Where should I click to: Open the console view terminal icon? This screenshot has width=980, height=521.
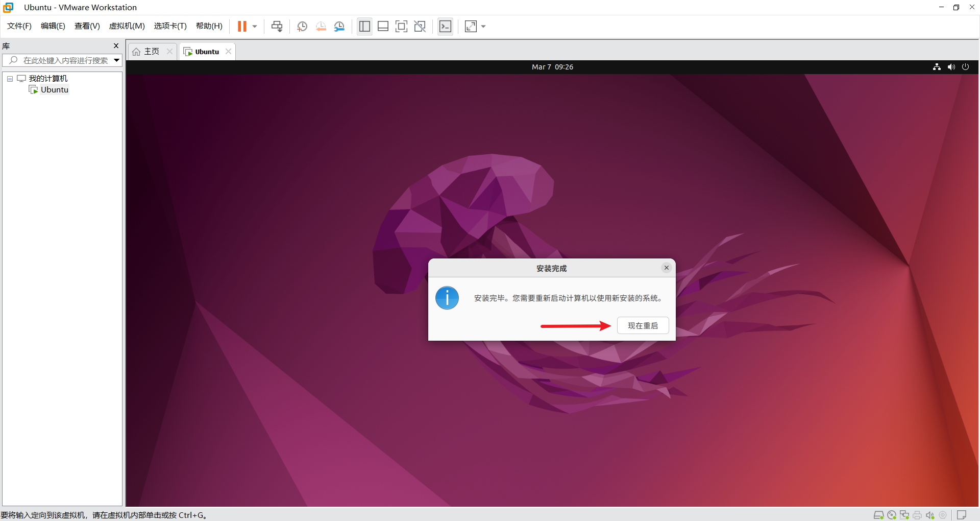click(445, 27)
